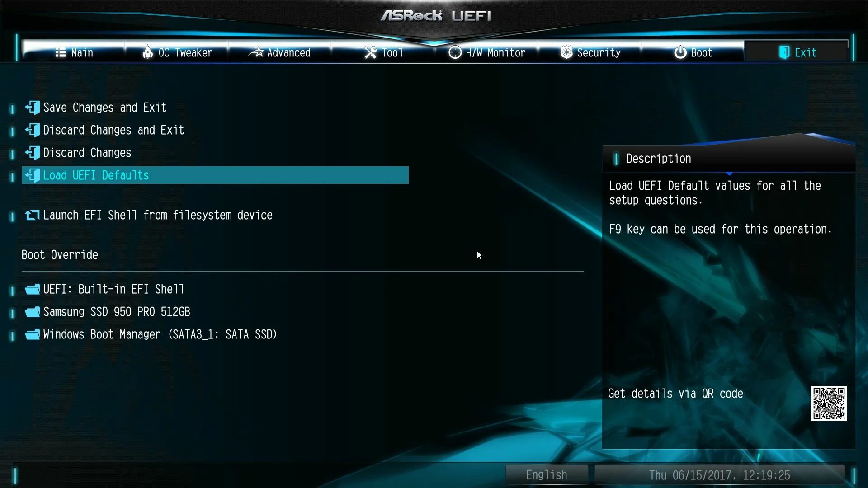868x488 pixels.
Task: Click the QR code for details
Action: (829, 404)
